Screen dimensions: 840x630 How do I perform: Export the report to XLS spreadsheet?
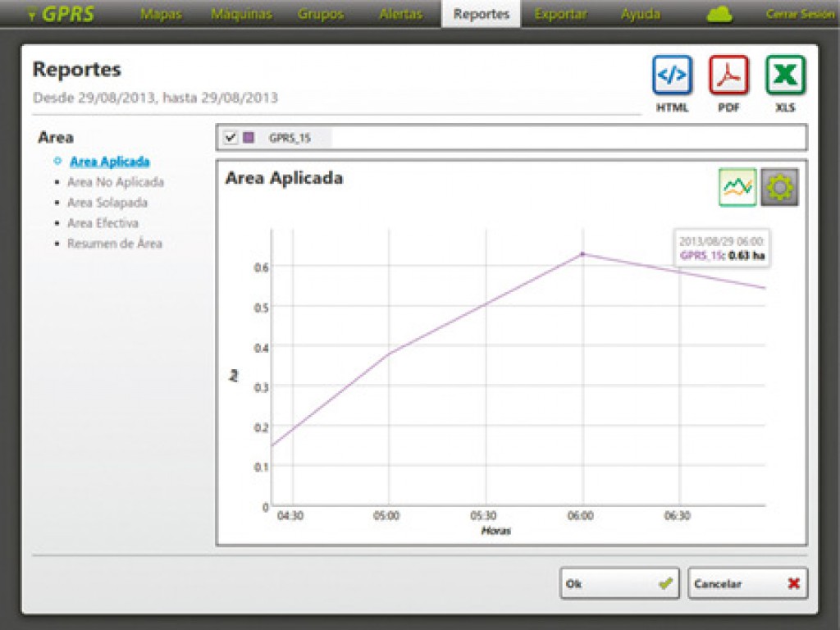(785, 76)
